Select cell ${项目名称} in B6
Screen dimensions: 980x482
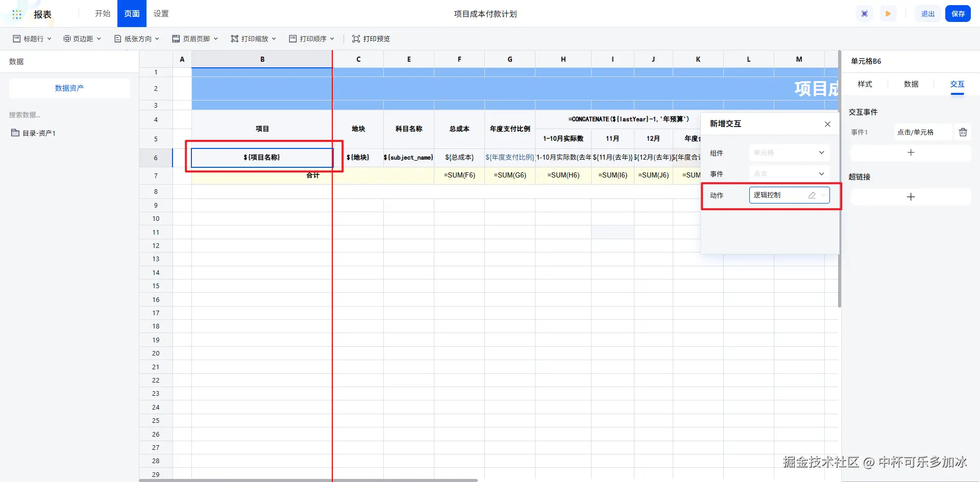[x=262, y=158]
